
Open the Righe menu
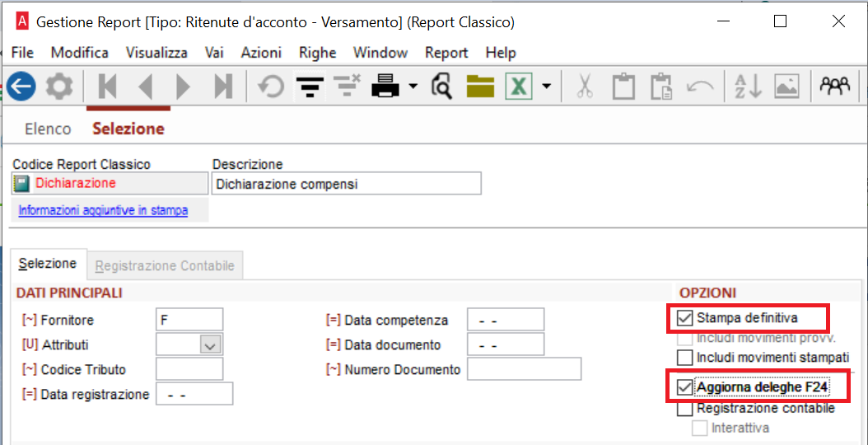318,53
